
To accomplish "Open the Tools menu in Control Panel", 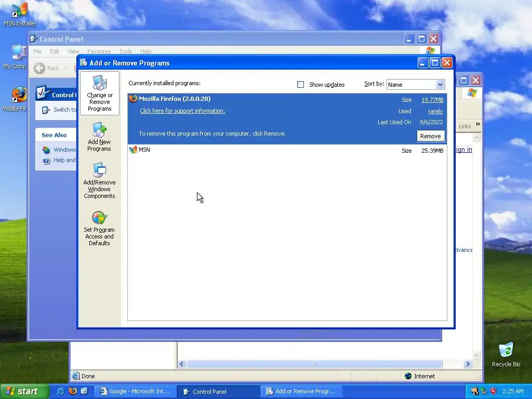I will pyautogui.click(x=126, y=51).
